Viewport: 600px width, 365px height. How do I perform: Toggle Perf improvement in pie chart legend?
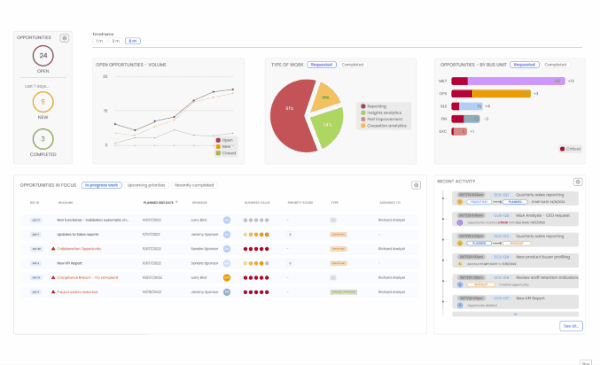(x=382, y=119)
